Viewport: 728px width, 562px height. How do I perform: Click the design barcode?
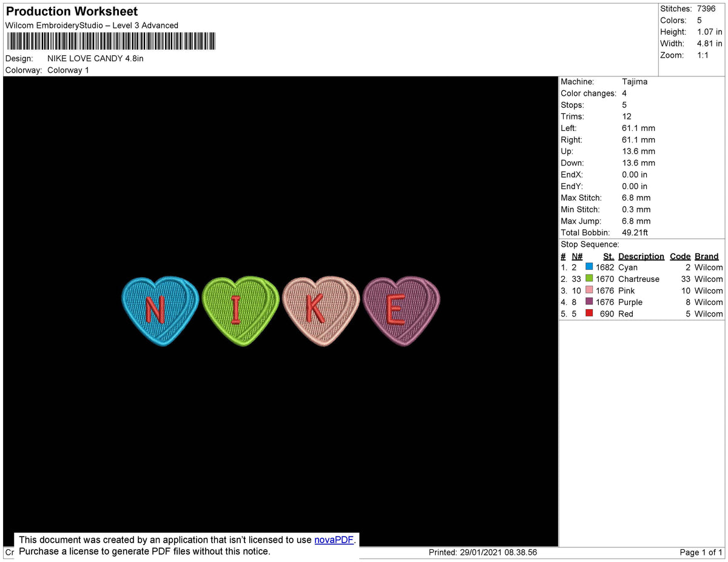[x=111, y=41]
